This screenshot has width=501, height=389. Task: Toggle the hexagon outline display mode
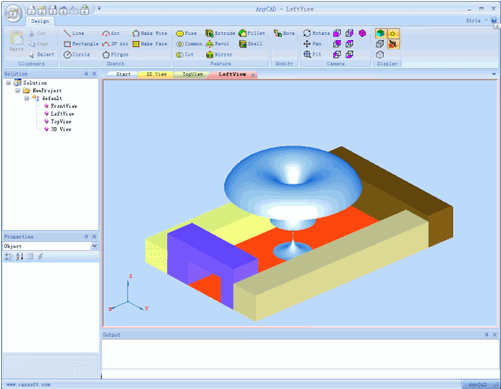tap(380, 54)
